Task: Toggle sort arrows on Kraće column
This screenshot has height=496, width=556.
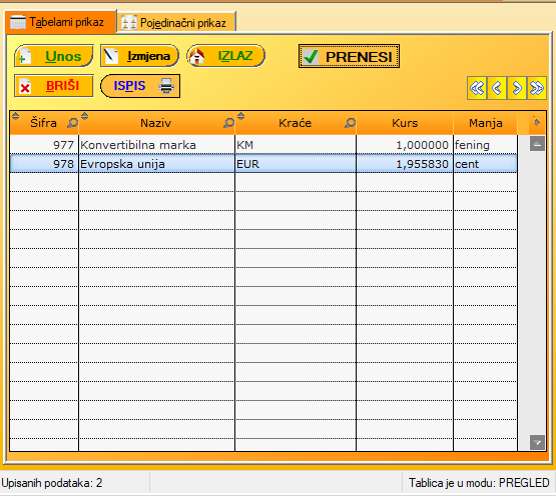Action: click(x=241, y=116)
